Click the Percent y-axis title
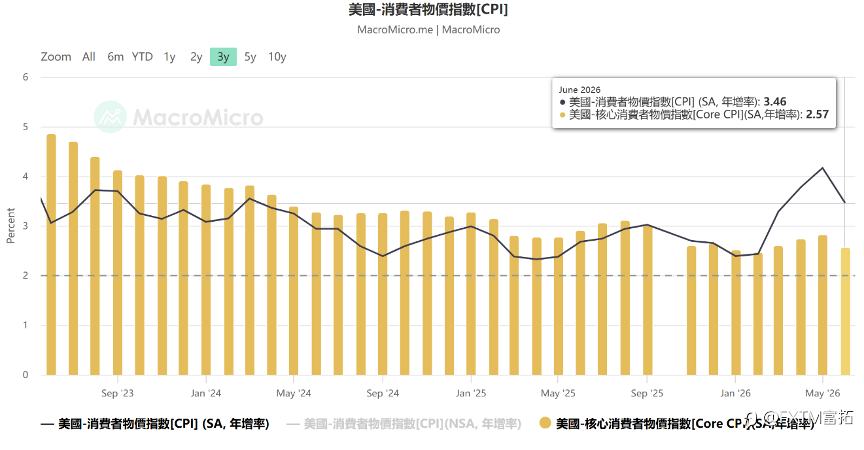Screen dimensions: 864x450 tap(10, 225)
